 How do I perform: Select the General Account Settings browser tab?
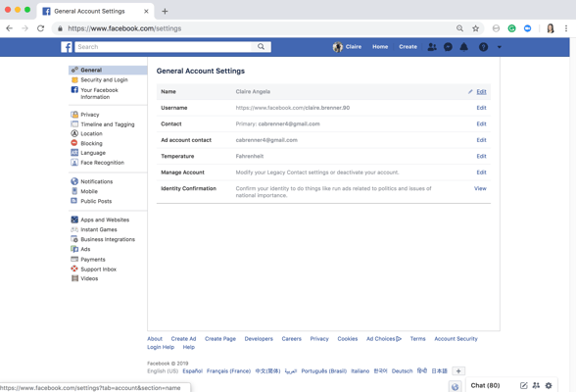point(96,12)
